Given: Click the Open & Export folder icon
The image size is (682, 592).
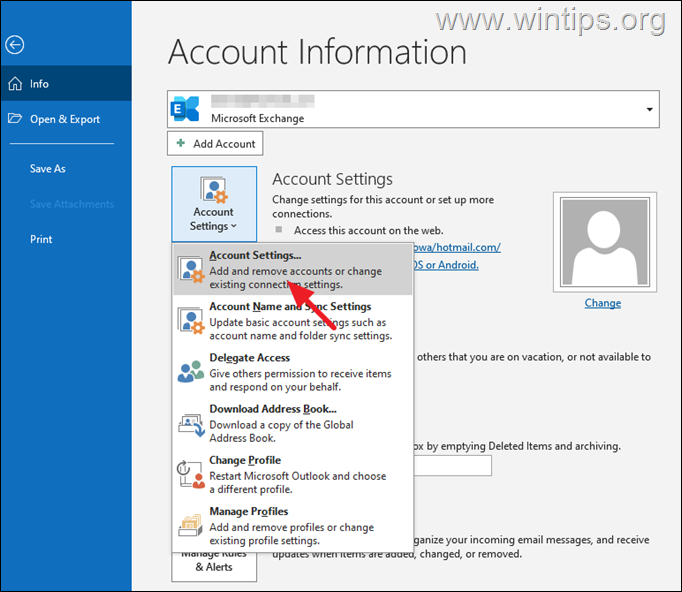Looking at the screenshot, I should (15, 119).
